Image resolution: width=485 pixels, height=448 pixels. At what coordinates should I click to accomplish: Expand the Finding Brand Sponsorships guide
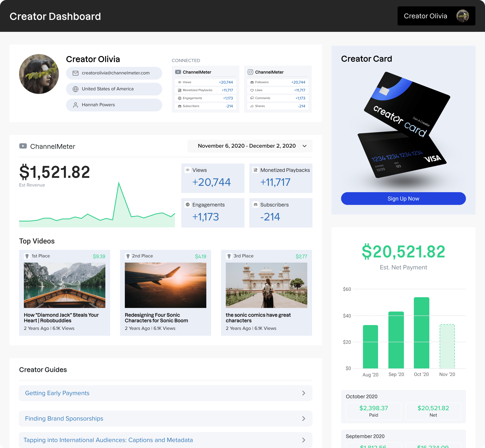pos(165,418)
